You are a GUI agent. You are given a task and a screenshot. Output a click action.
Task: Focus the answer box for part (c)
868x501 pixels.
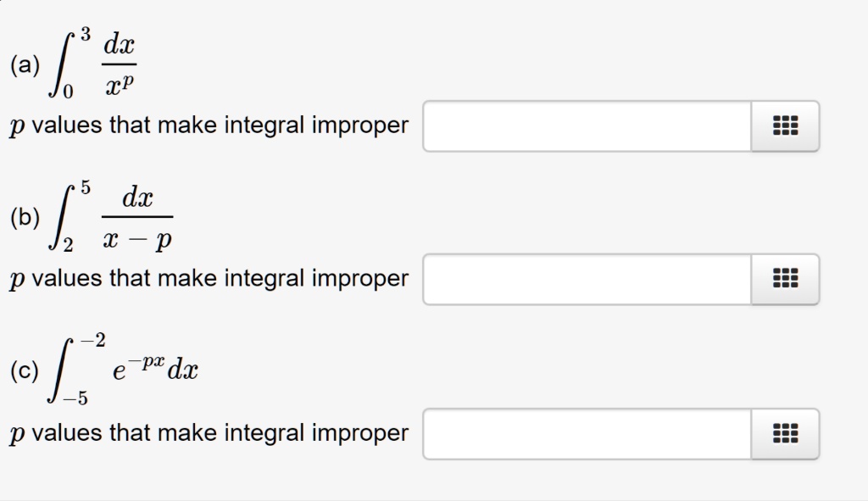click(x=587, y=434)
